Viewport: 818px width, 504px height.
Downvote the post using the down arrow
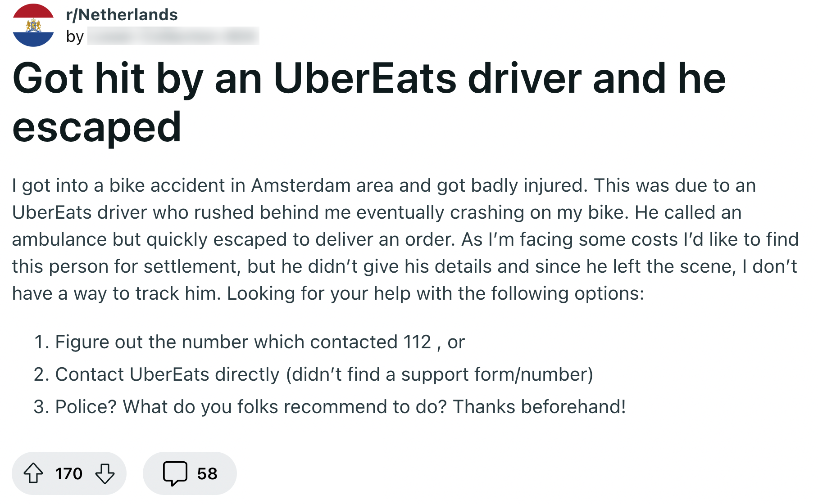pyautogui.click(x=105, y=473)
